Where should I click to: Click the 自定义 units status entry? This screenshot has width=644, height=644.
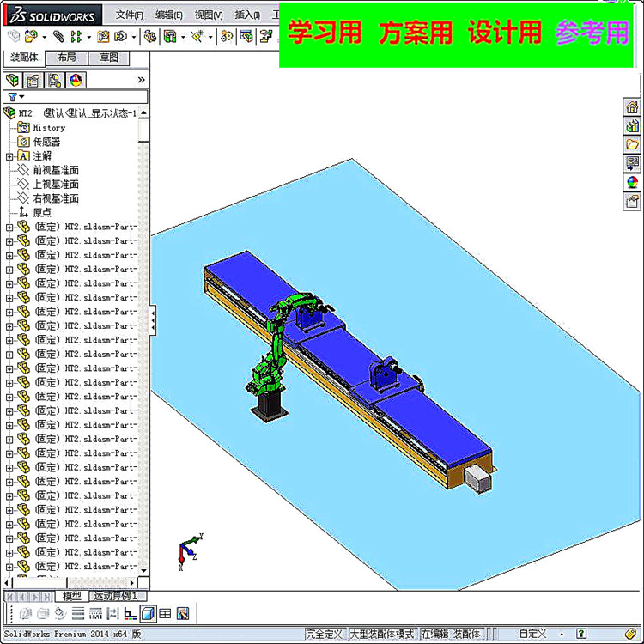[x=533, y=634]
